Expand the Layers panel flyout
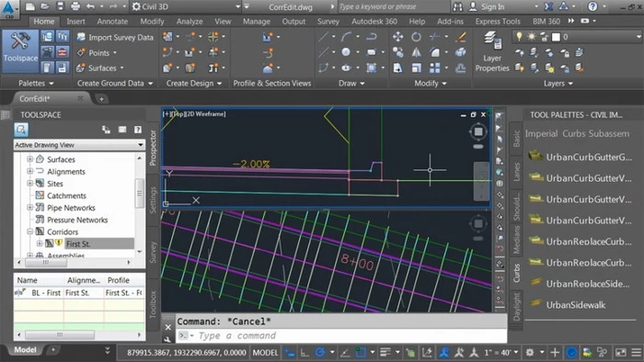The height and width of the screenshot is (362, 644). click(x=558, y=84)
